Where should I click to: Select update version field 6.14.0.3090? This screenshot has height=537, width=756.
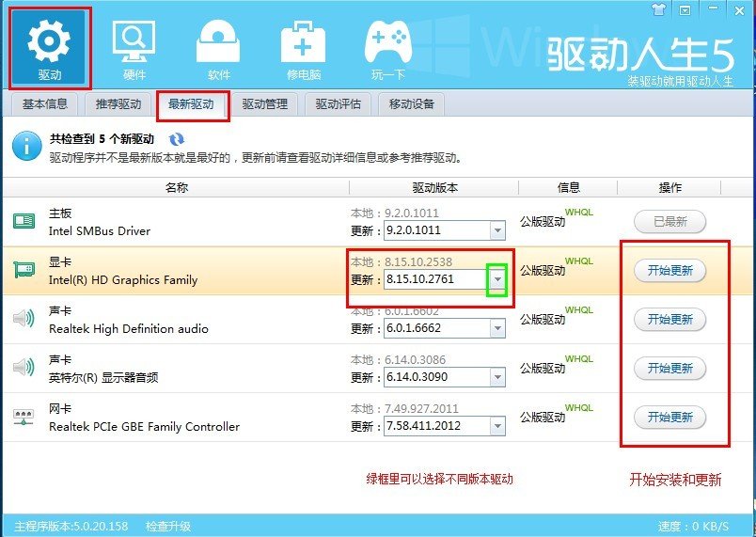coord(445,377)
